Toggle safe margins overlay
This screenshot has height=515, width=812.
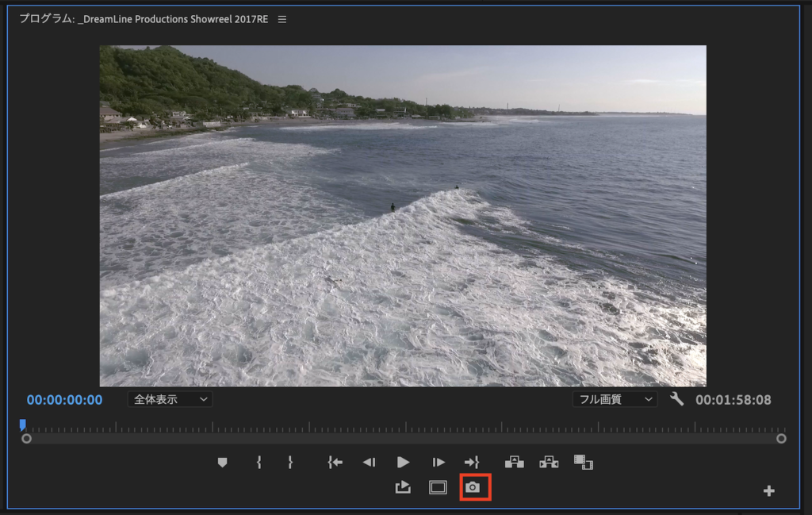tap(438, 487)
